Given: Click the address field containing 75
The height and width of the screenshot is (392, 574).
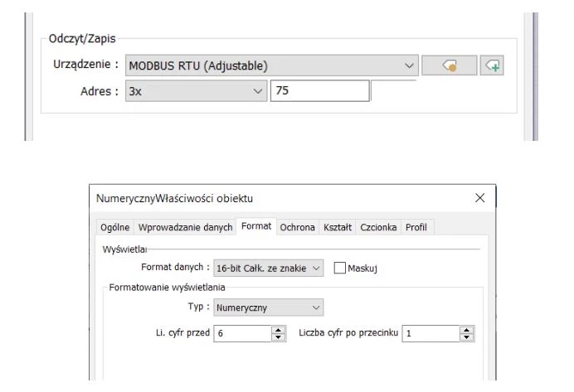Looking at the screenshot, I should coord(319,91).
